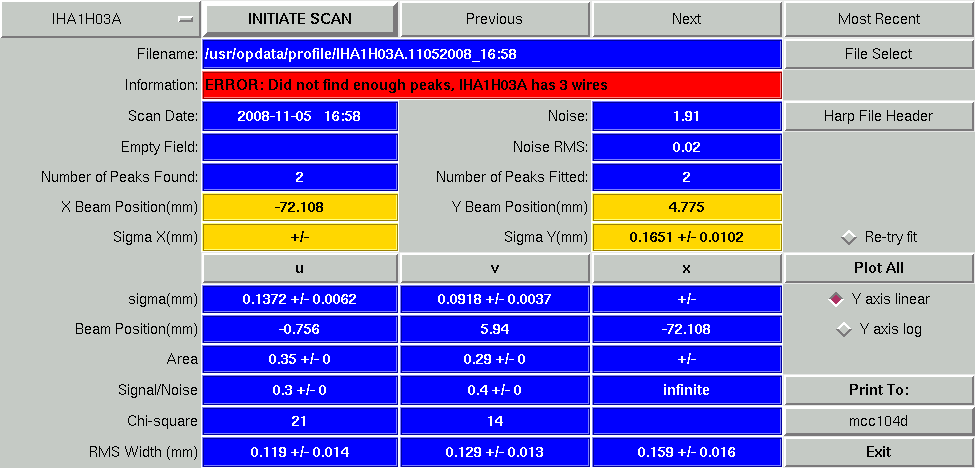
Task: Enable the Re-try fit option
Action: (x=879, y=237)
